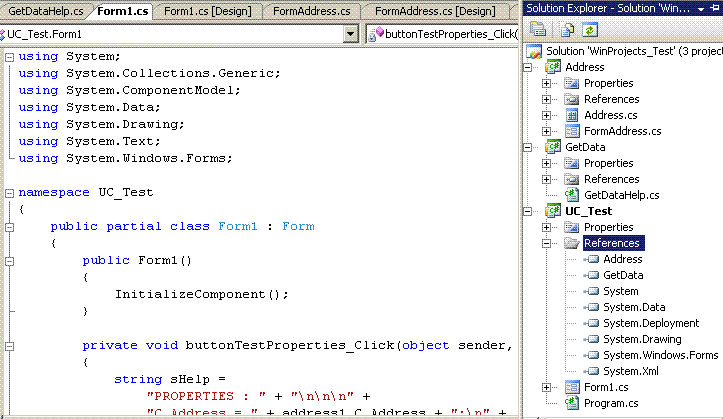The height and width of the screenshot is (419, 723).
Task: Select Properties under the UC_Test project
Action: coord(608,227)
